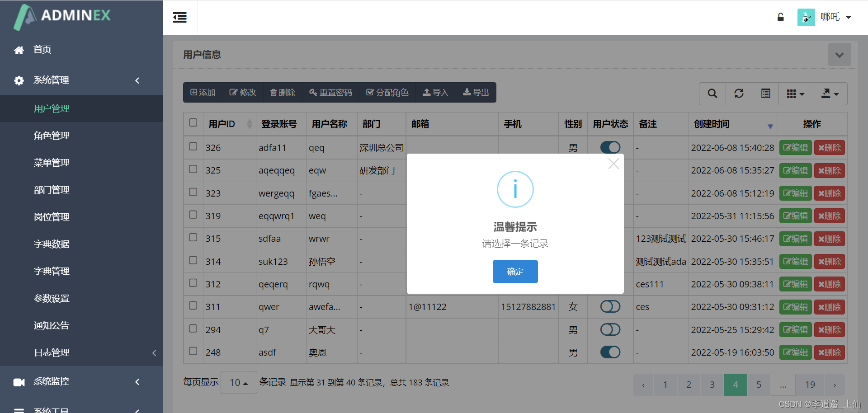Open the columns grid dropdown
The image size is (868, 413).
click(x=796, y=94)
